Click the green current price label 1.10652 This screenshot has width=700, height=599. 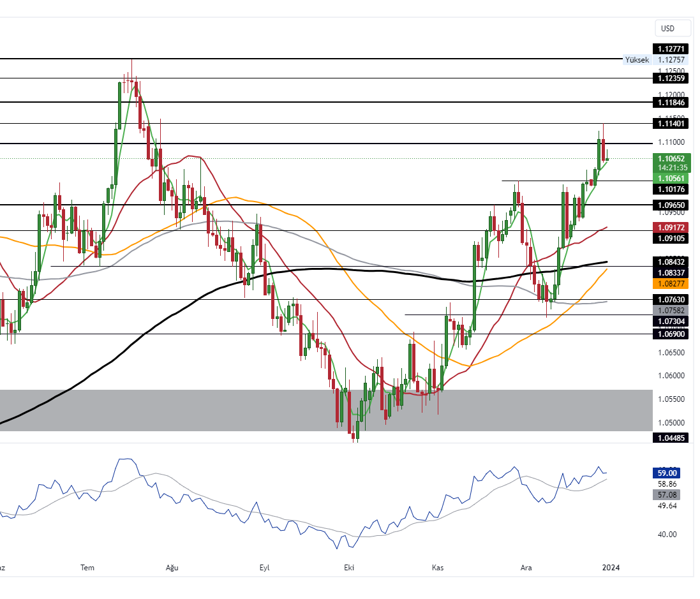tap(670, 157)
